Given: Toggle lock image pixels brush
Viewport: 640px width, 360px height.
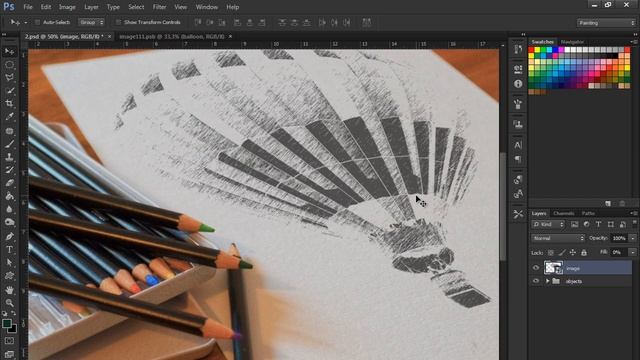Looking at the screenshot, I should 562,253.
